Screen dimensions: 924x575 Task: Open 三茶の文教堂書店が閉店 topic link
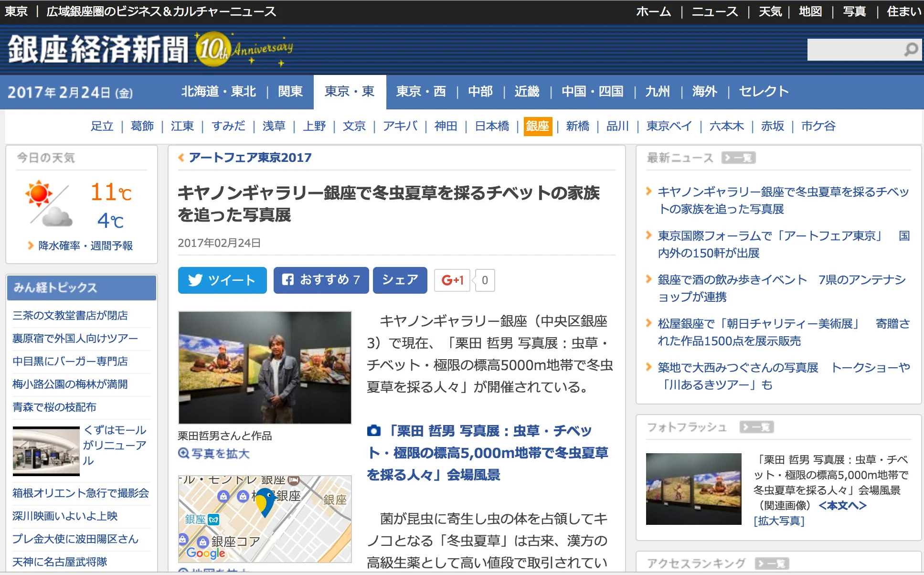point(70,315)
